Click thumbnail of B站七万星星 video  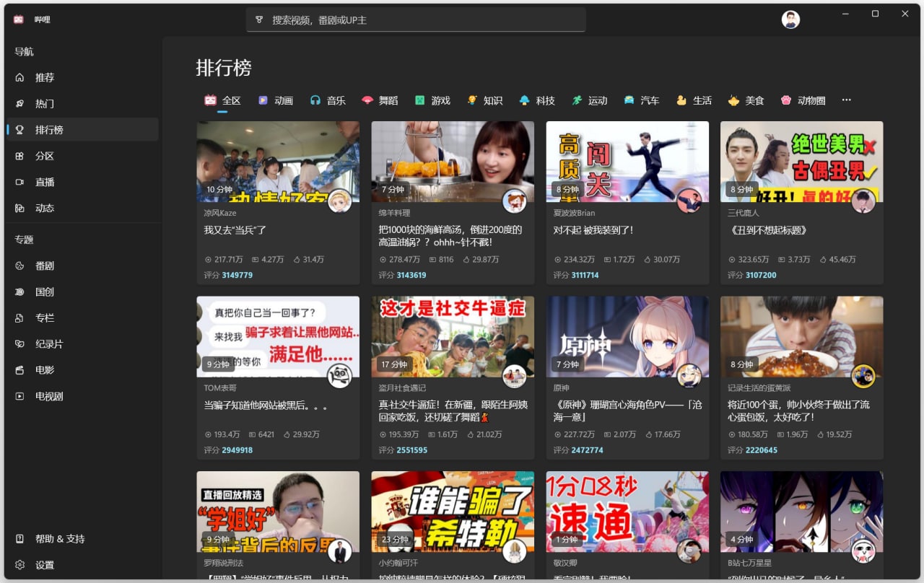[802, 512]
